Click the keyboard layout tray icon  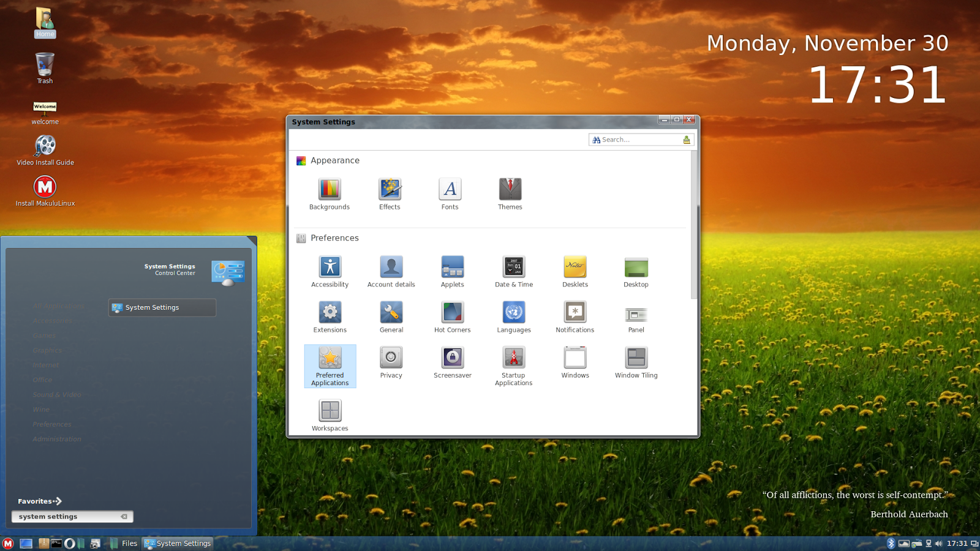pos(917,544)
